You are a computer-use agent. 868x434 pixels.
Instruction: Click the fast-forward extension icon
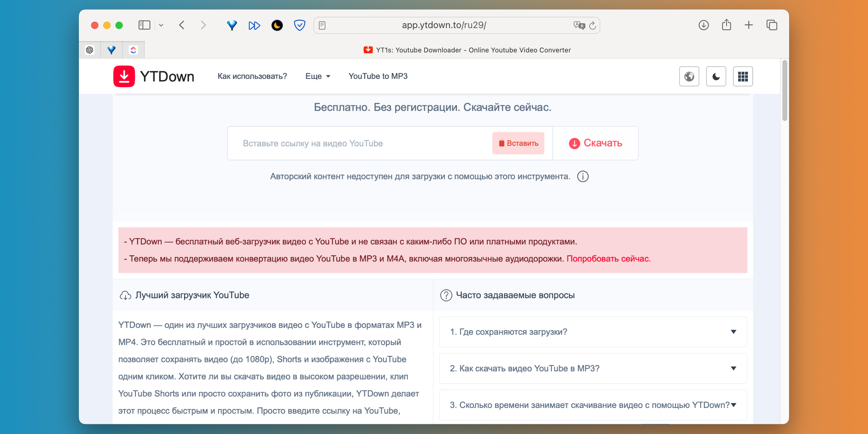[254, 25]
